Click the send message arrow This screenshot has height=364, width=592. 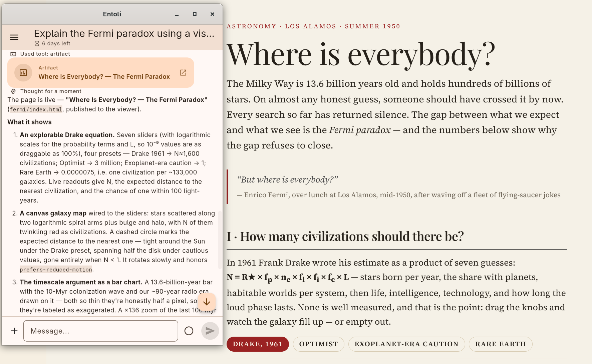[210, 331]
